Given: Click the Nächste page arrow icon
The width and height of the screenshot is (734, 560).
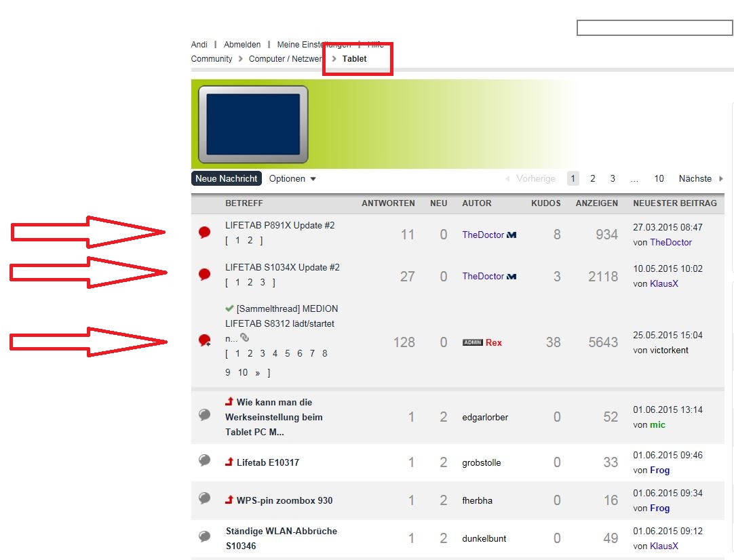Looking at the screenshot, I should pyautogui.click(x=720, y=179).
